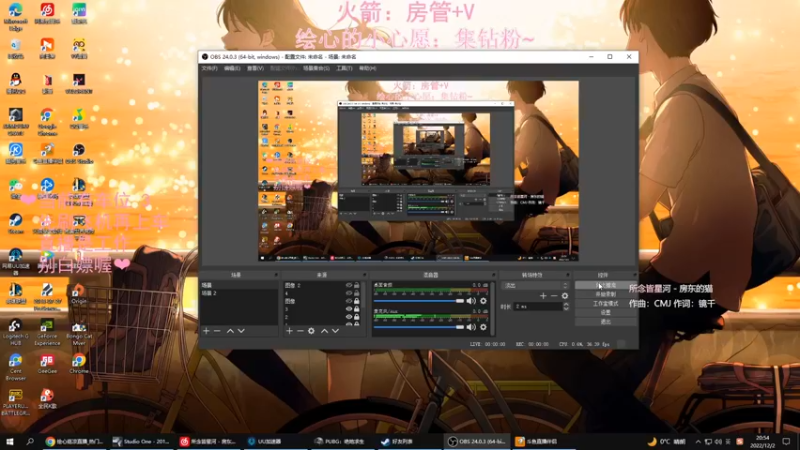Undock the 场景 panel using its header icon
Image resolution: width=800 pixels, height=450 pixels.
pyautogui.click(x=276, y=275)
